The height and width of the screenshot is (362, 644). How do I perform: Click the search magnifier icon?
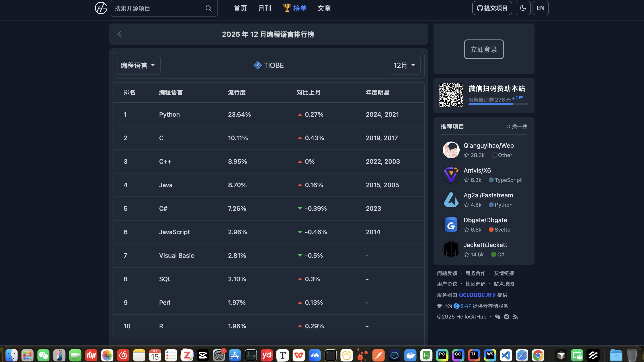[x=209, y=8]
